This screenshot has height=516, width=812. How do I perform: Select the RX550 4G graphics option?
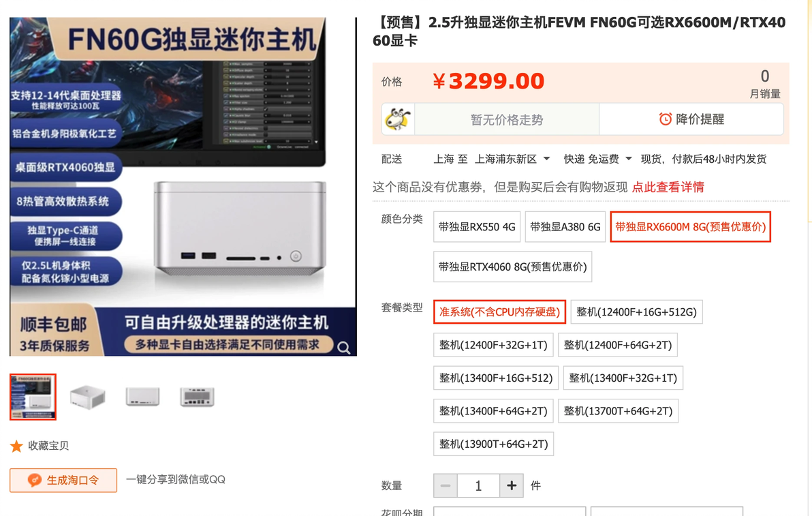pos(477,227)
